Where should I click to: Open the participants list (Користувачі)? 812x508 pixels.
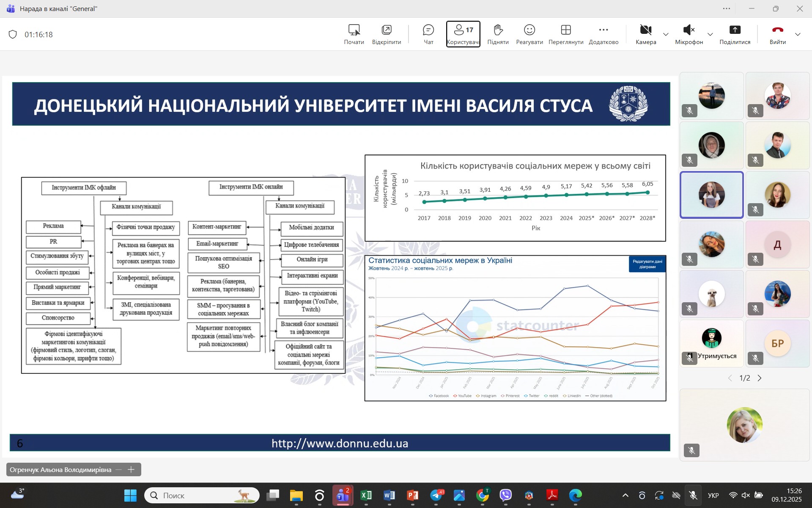coord(463,34)
